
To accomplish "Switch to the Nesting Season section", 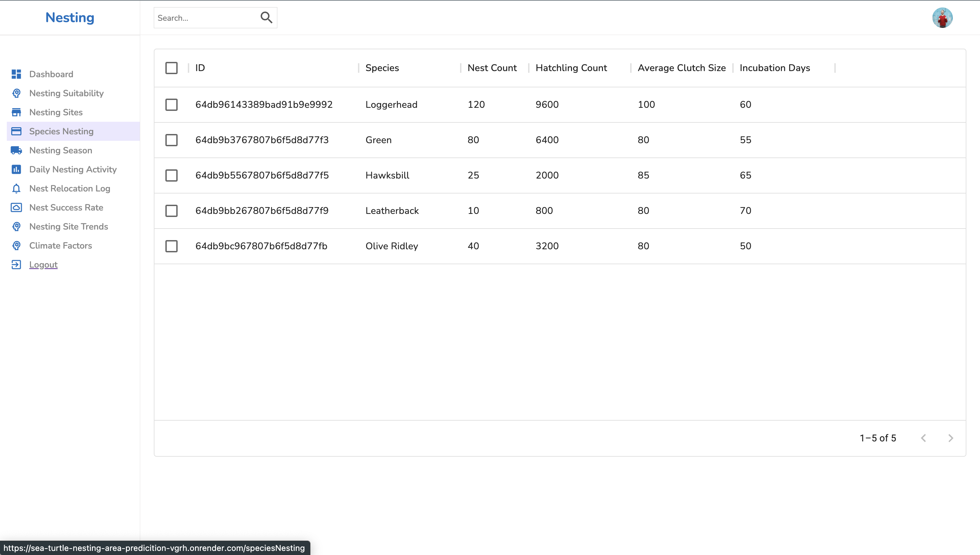I will [16, 150].
